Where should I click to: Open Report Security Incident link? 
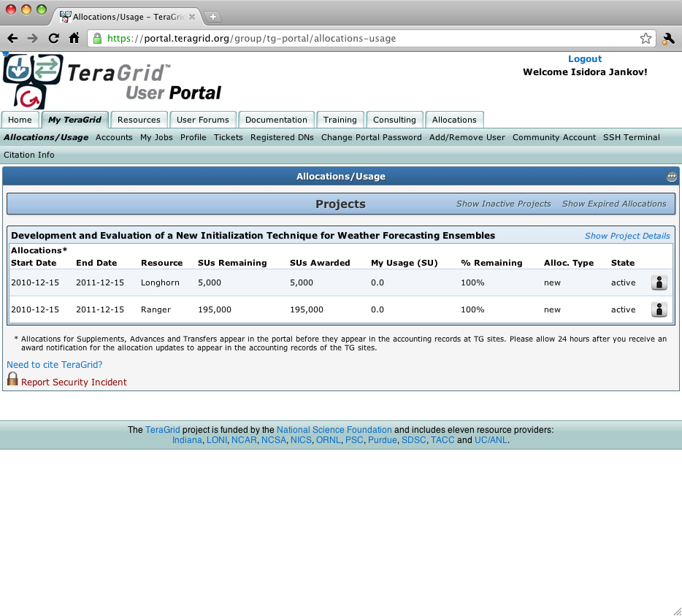coord(74,382)
